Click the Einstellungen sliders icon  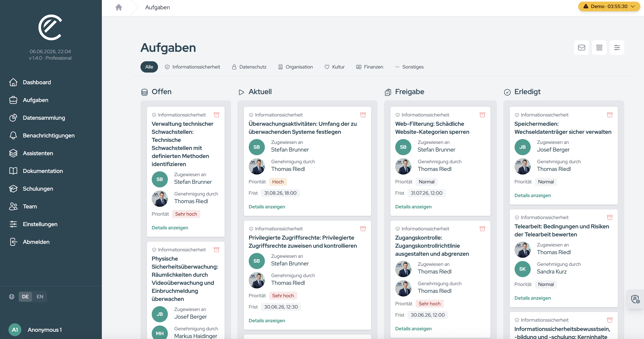13,224
